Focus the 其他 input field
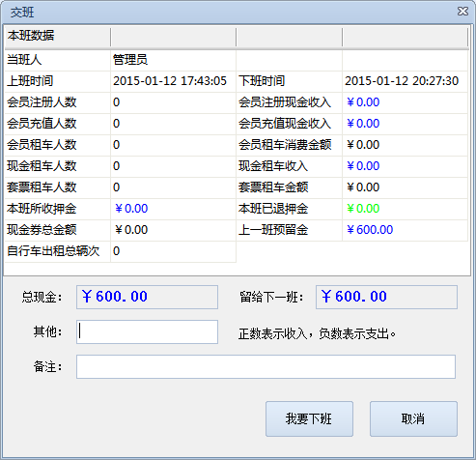This screenshot has height=460, width=476. pyautogui.click(x=147, y=331)
